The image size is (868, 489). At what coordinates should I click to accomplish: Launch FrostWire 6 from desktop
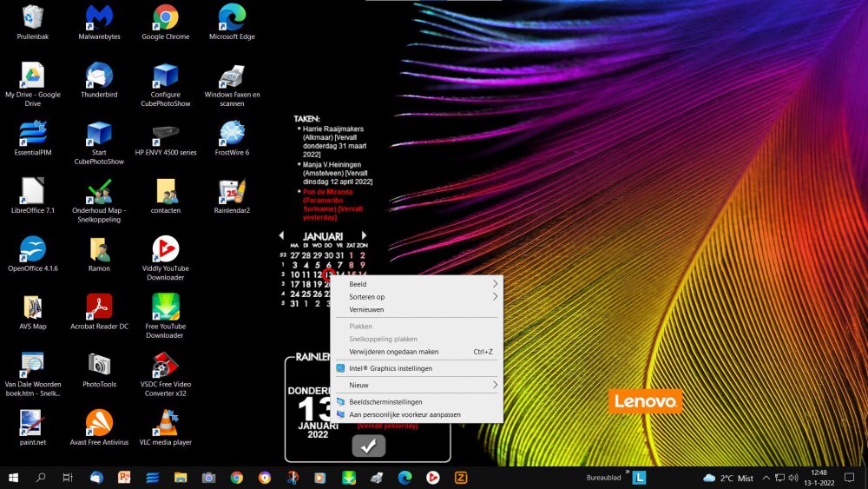[x=232, y=133]
